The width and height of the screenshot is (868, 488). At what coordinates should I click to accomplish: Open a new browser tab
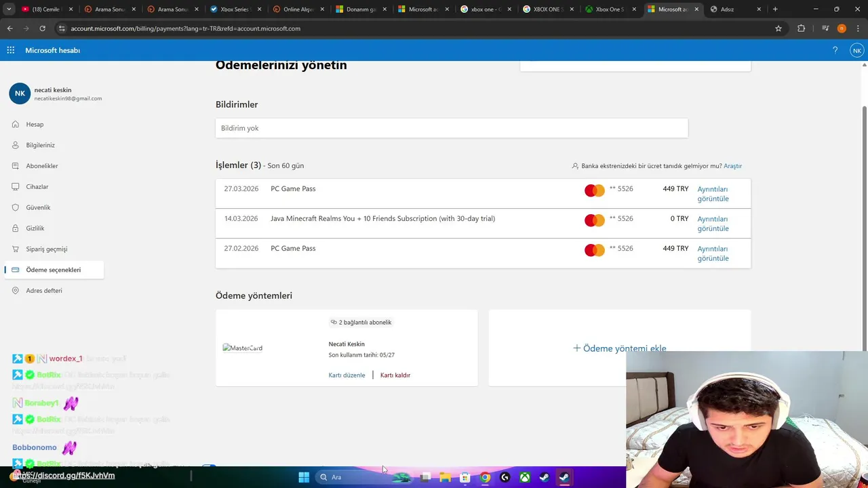pyautogui.click(x=775, y=9)
